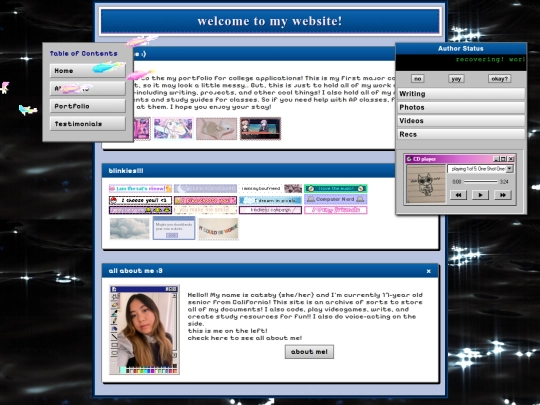The width and height of the screenshot is (540, 405).
Task: Expand the Videos section
Action: click(461, 121)
